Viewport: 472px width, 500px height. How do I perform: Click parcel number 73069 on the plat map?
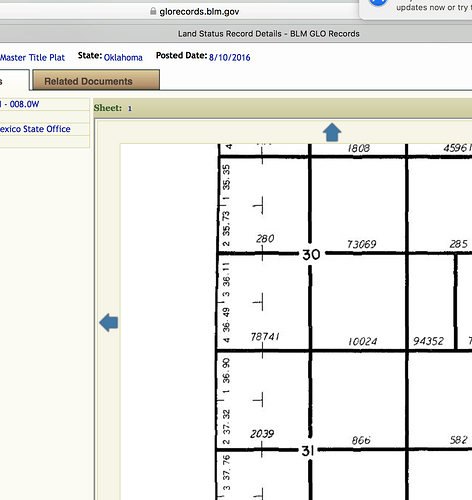pos(362,244)
